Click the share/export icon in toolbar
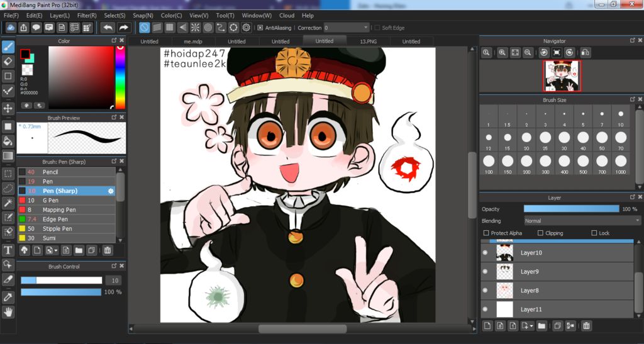 click(x=24, y=28)
